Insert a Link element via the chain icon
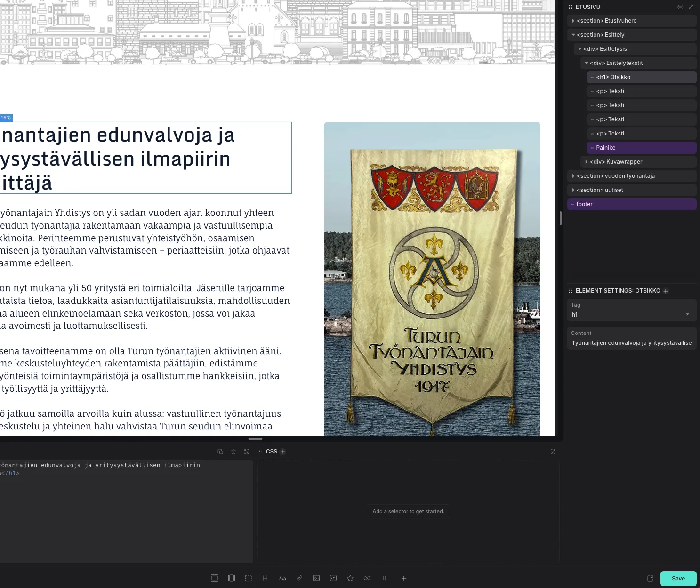This screenshot has width=700, height=588. click(x=299, y=578)
